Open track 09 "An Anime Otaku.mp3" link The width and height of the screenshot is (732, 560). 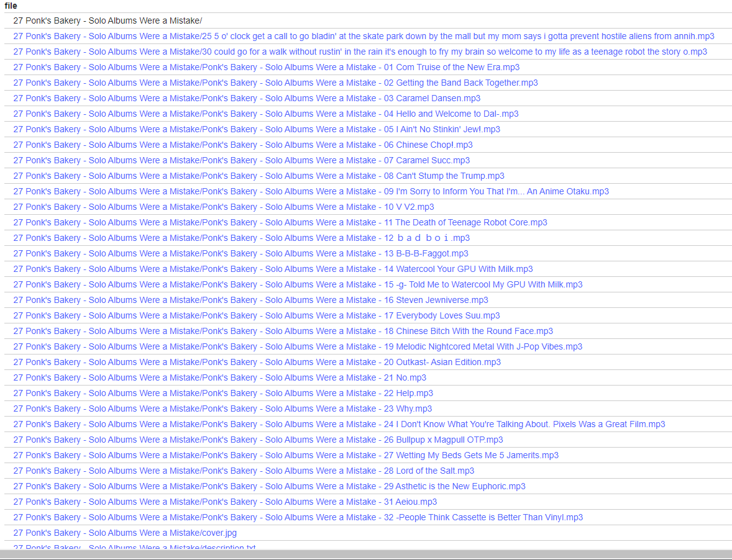(311, 191)
